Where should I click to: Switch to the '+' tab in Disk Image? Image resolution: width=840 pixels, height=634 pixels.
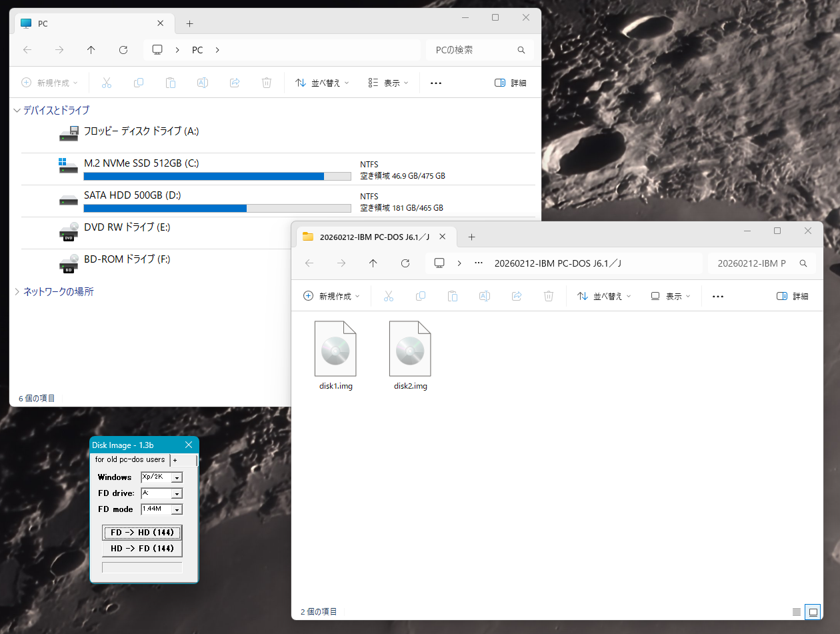coord(175,460)
